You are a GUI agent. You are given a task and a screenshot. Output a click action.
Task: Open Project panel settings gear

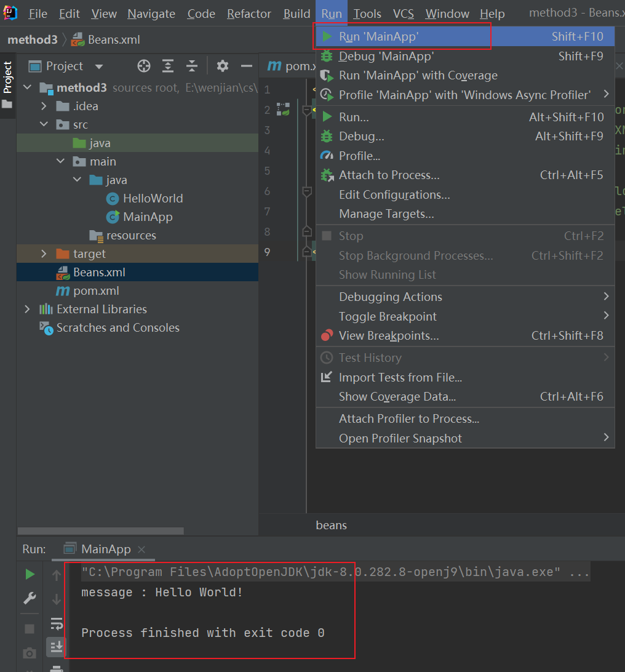tap(222, 66)
